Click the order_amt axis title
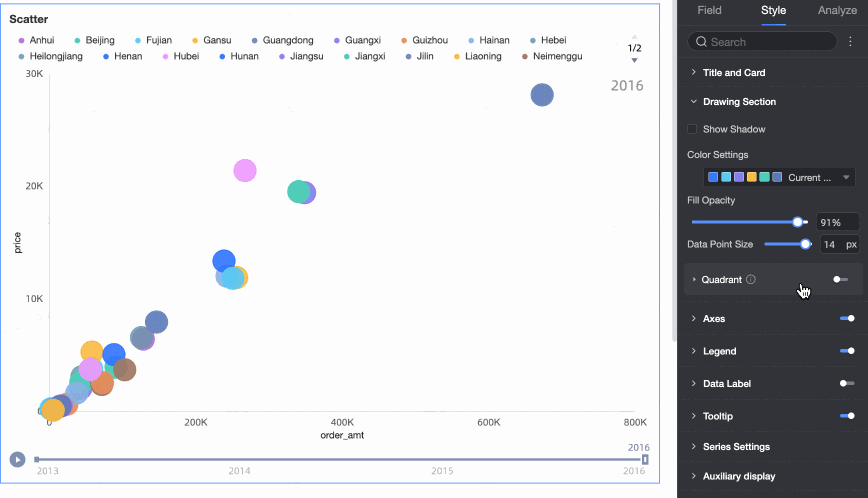This screenshot has width=868, height=498. tap(342, 435)
